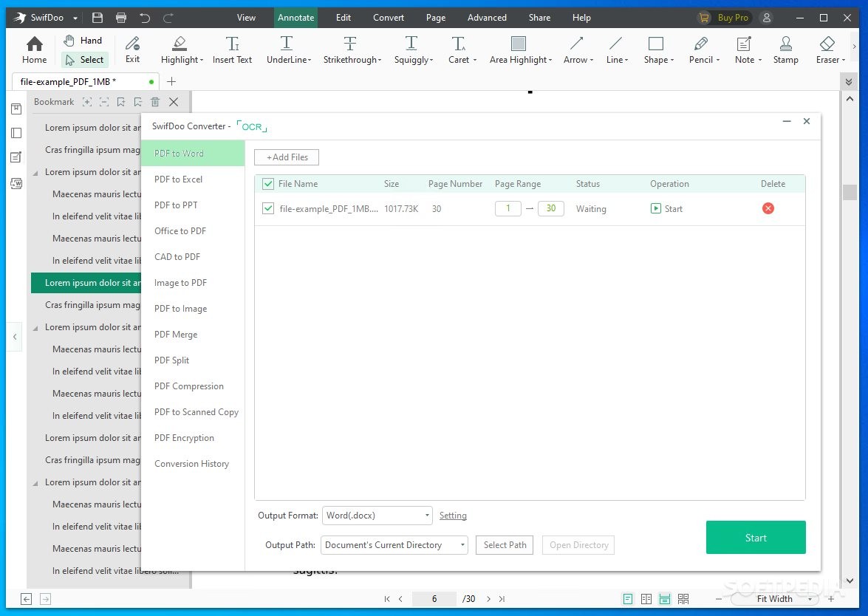Click the green Start button
The height and width of the screenshot is (616, 868).
pos(756,538)
